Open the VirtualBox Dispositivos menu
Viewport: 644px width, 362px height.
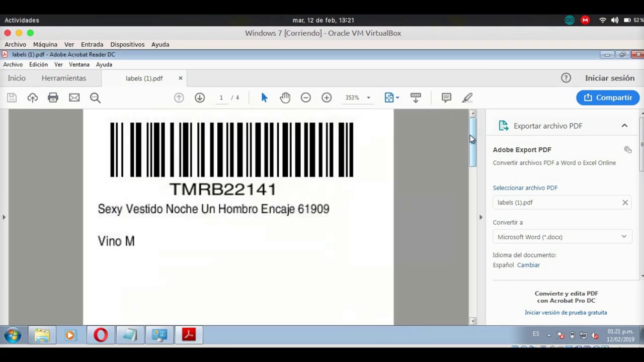(x=127, y=44)
